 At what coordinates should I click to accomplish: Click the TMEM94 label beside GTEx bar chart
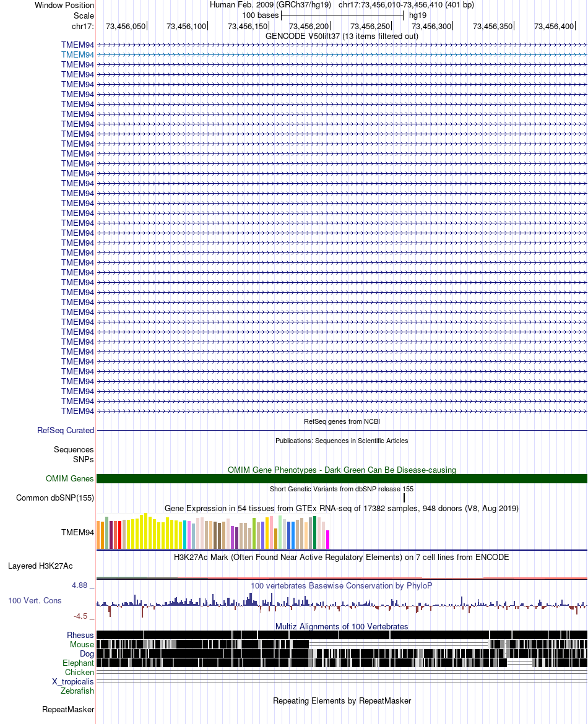[x=77, y=532]
